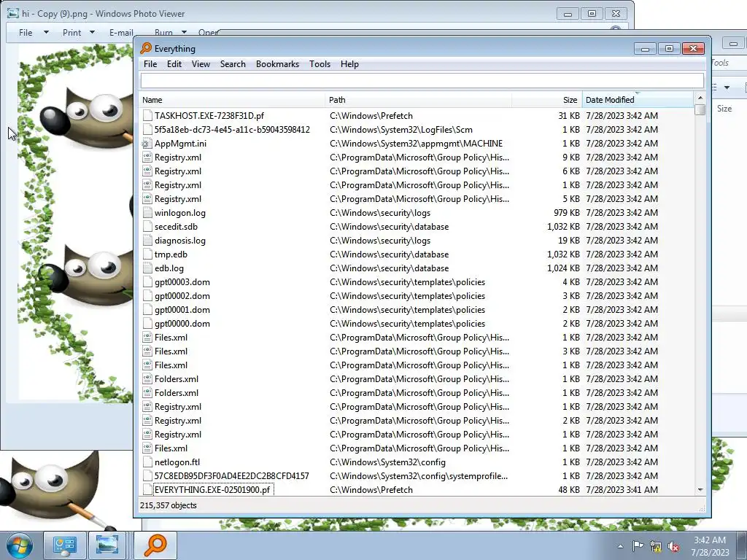Open the Tools menu in Everything

320,64
